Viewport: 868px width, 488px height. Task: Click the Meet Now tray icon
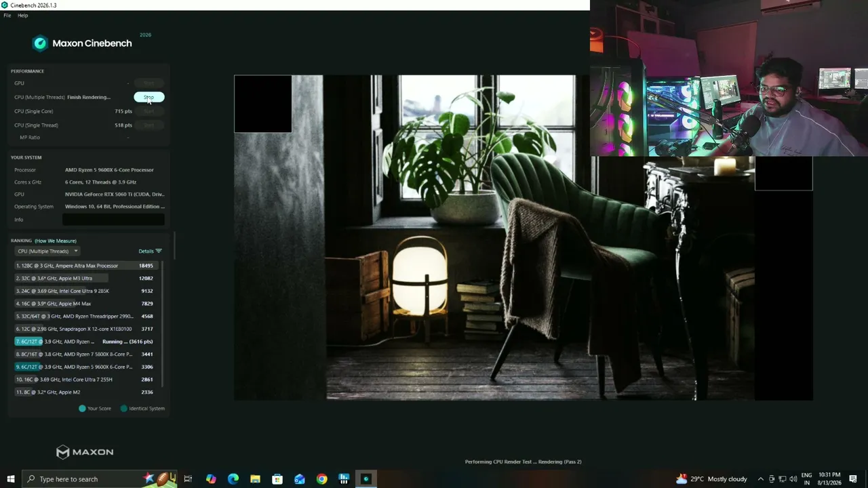(x=771, y=479)
